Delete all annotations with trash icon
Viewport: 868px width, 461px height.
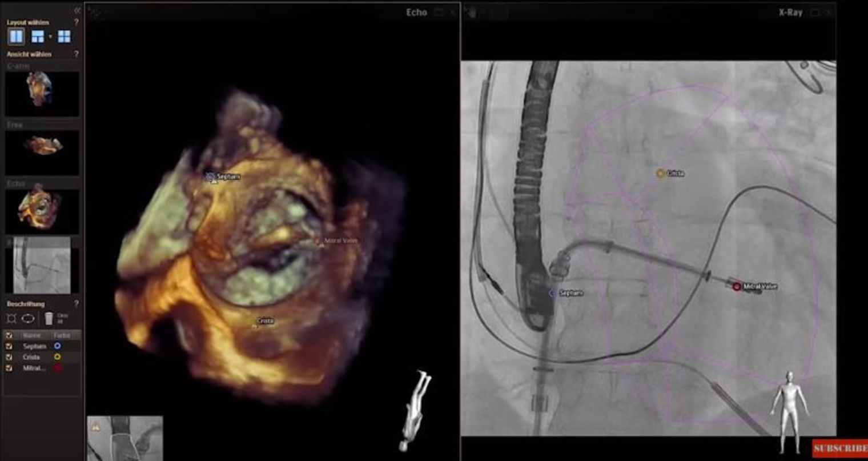click(x=49, y=318)
